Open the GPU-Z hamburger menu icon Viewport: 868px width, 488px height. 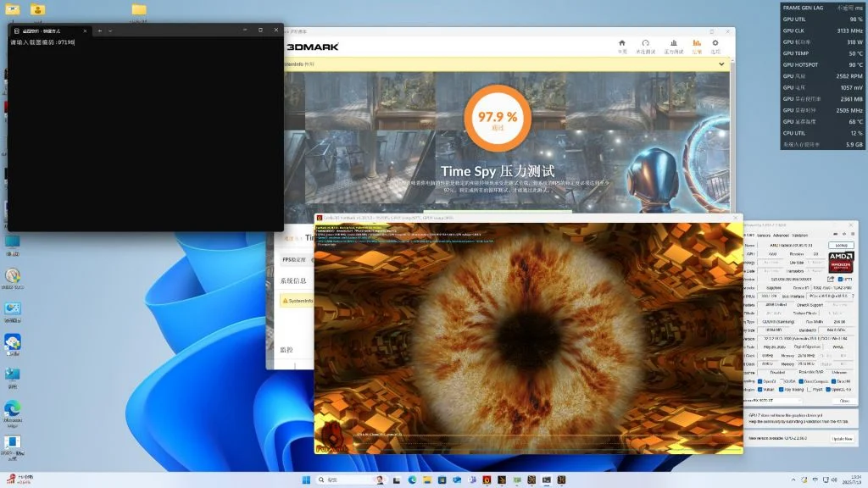(853, 234)
